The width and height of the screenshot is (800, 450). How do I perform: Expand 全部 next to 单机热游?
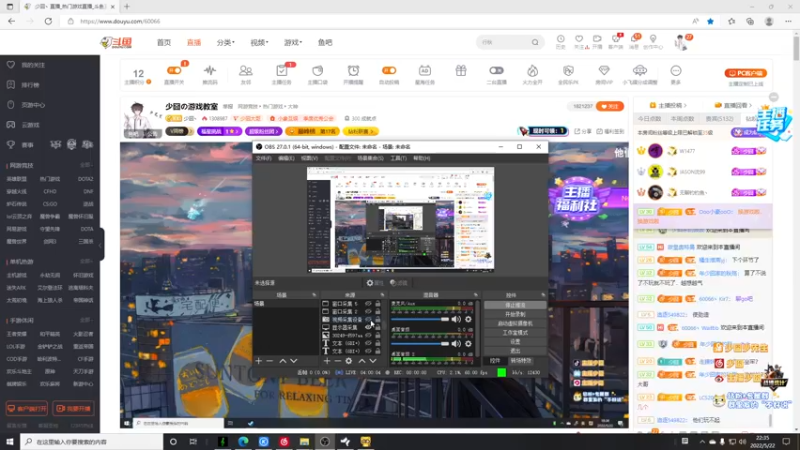(x=86, y=261)
